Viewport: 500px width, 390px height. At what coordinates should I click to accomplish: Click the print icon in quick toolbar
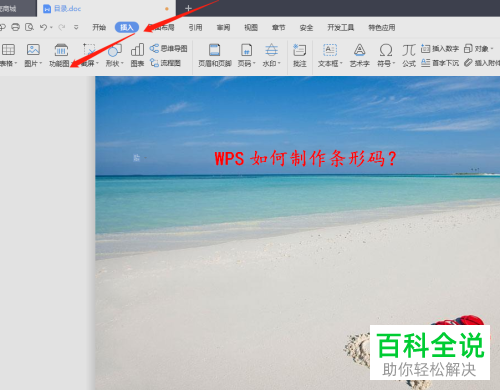[x=15, y=27]
